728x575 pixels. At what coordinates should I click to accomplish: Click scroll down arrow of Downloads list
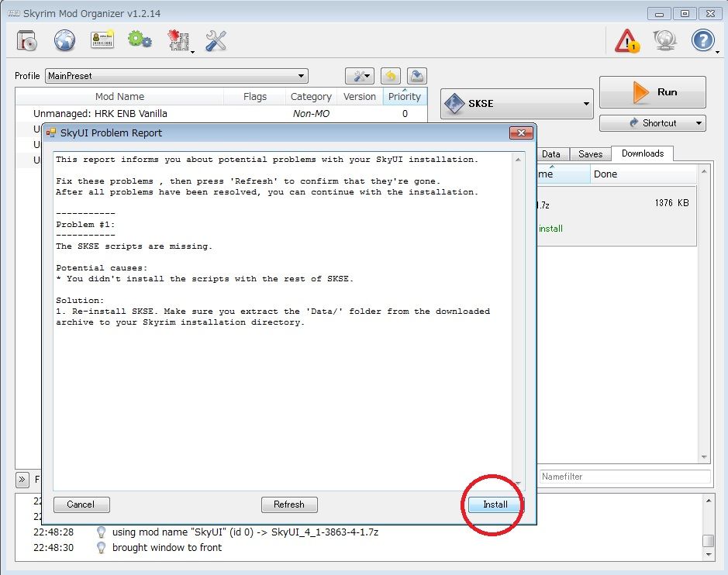pos(704,457)
